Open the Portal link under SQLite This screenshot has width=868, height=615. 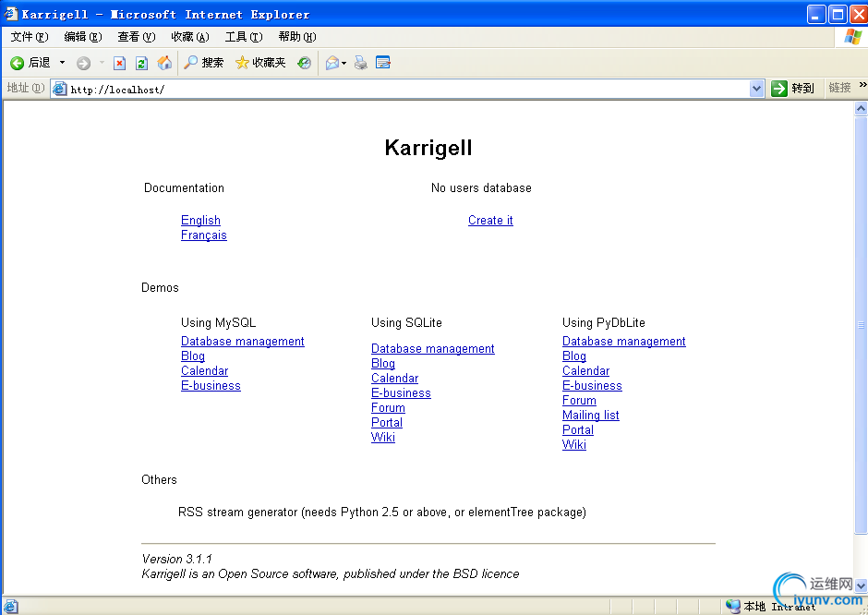[387, 423]
